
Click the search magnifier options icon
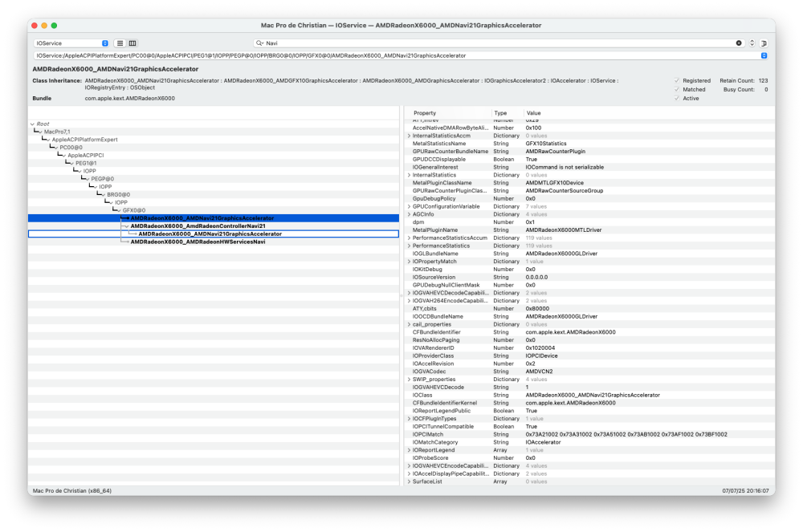tap(259, 43)
